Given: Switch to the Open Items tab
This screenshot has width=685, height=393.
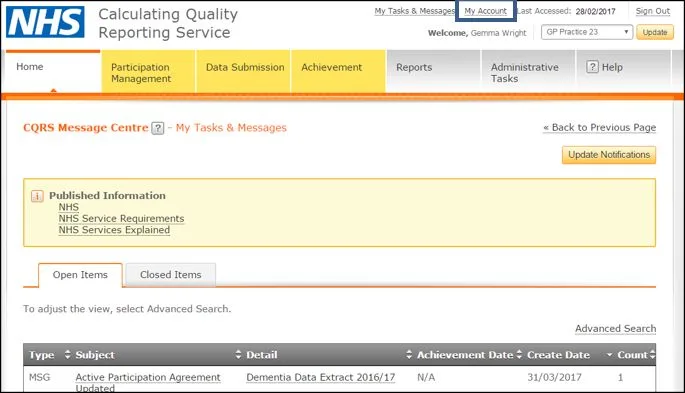Looking at the screenshot, I should (80, 275).
